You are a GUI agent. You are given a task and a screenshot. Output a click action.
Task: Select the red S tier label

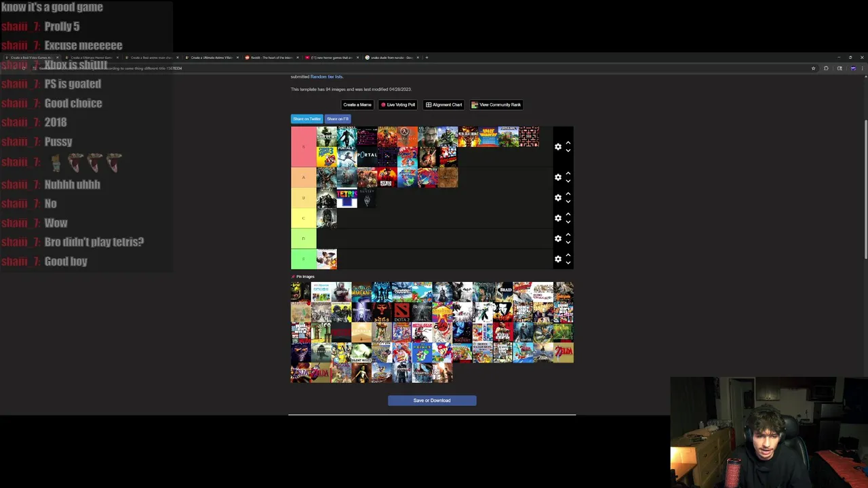click(304, 147)
